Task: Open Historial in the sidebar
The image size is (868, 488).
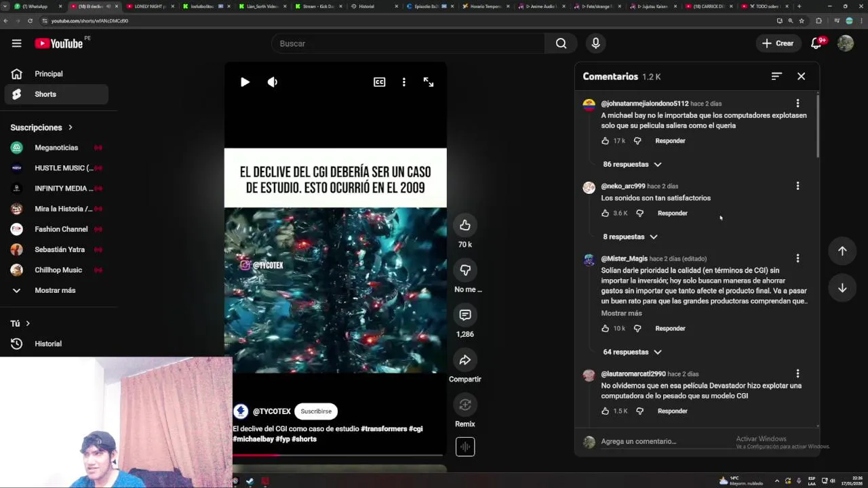Action: coord(56,344)
